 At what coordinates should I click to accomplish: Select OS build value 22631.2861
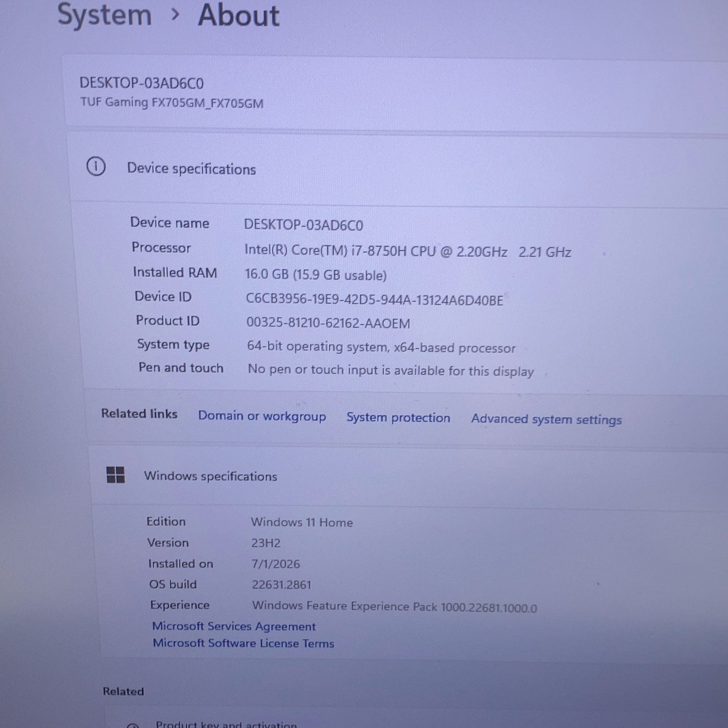pos(281,585)
